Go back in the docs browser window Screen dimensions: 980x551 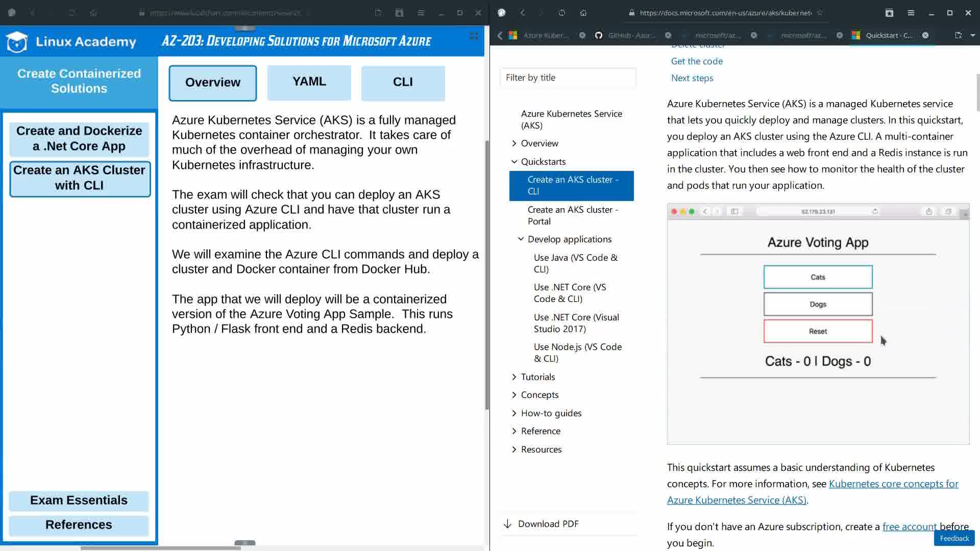click(x=523, y=13)
